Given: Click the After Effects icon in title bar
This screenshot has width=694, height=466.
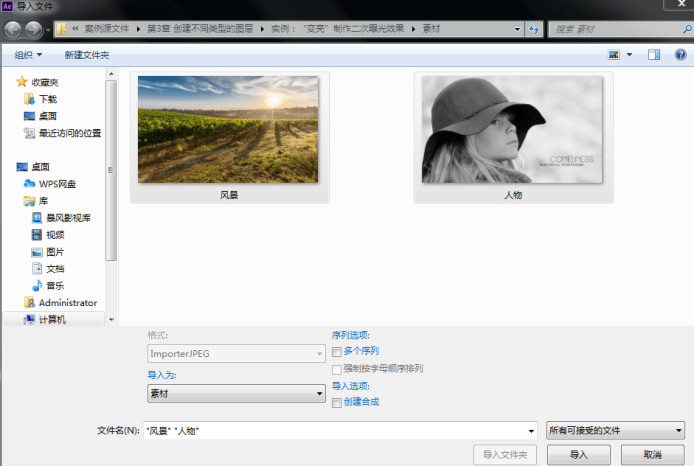Looking at the screenshot, I should 8,6.
